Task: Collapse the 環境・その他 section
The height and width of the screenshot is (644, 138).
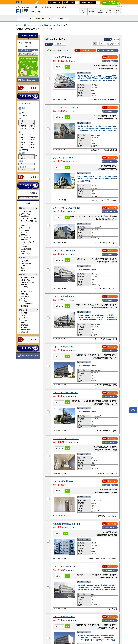Action: pyautogui.click(x=28, y=310)
